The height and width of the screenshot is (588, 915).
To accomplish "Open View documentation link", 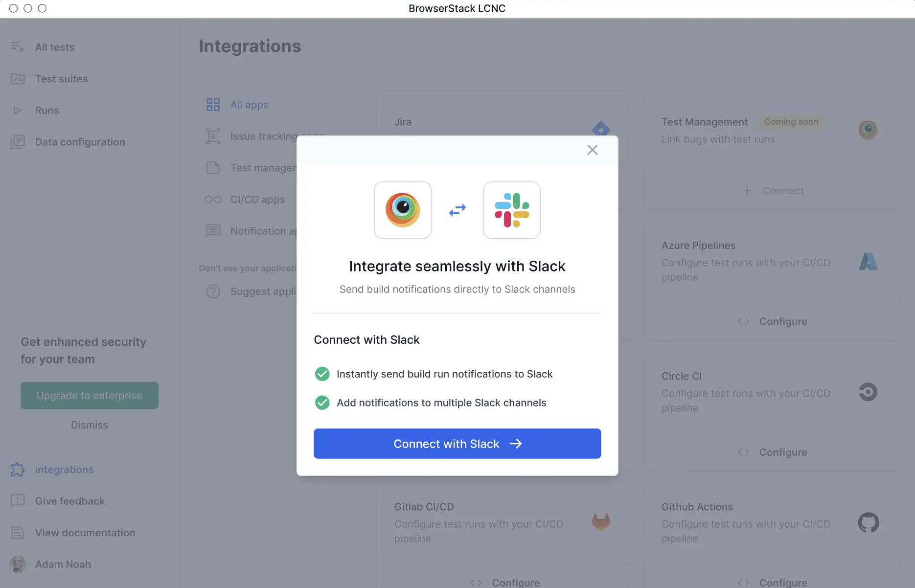I will tap(85, 533).
